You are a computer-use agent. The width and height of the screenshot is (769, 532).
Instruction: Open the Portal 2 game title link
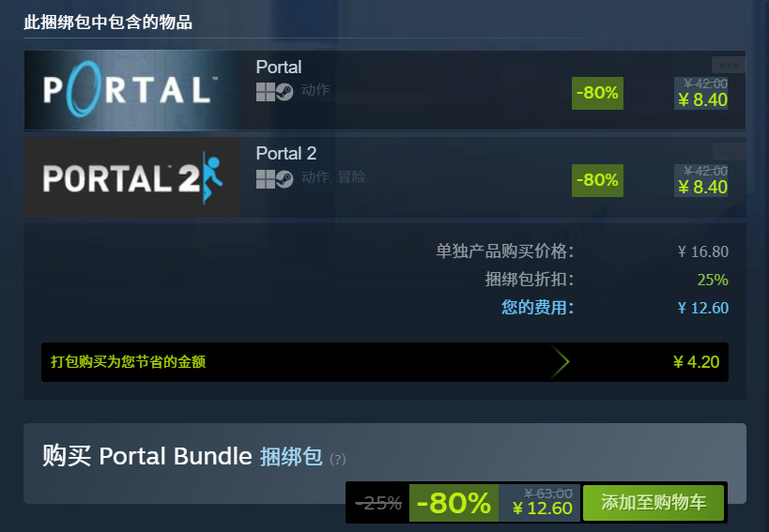[286, 153]
